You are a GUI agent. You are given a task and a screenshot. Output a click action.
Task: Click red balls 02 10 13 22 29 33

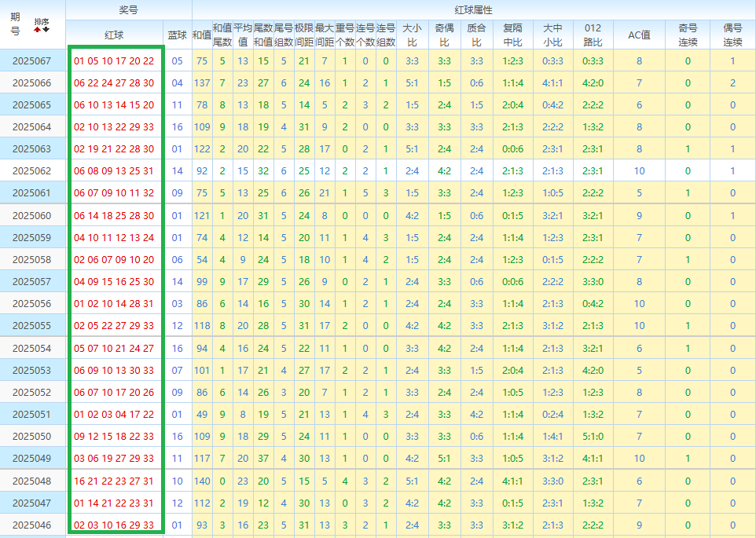coord(114,127)
